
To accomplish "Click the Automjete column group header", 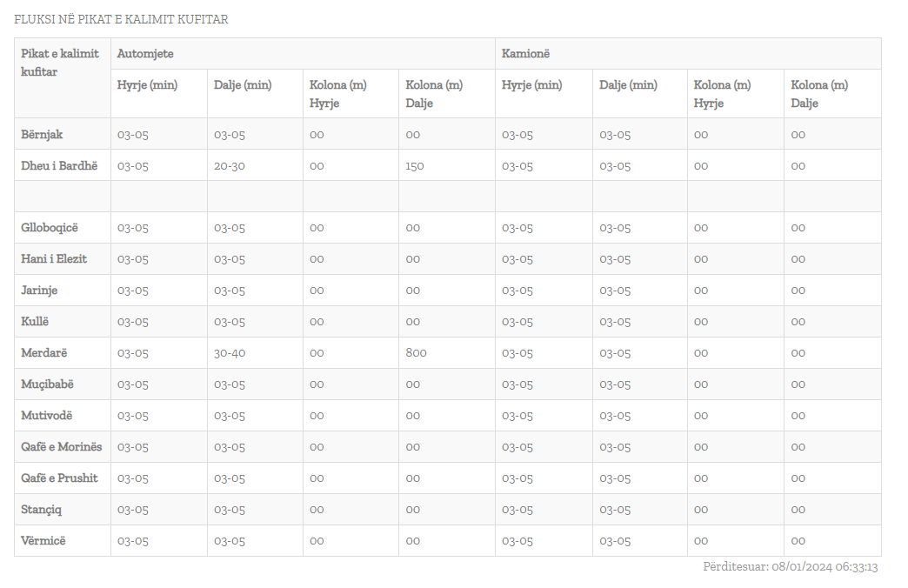I will (145, 54).
